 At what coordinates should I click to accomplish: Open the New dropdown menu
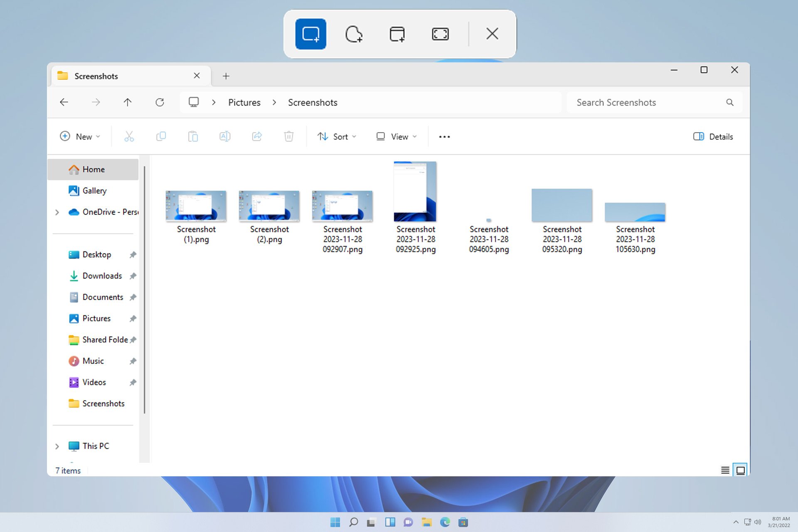pyautogui.click(x=80, y=136)
